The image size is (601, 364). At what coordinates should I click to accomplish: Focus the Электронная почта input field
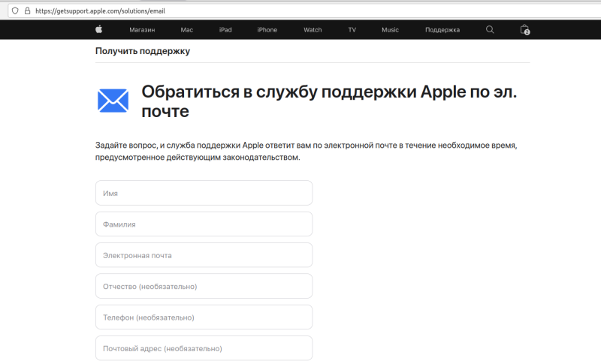point(204,255)
